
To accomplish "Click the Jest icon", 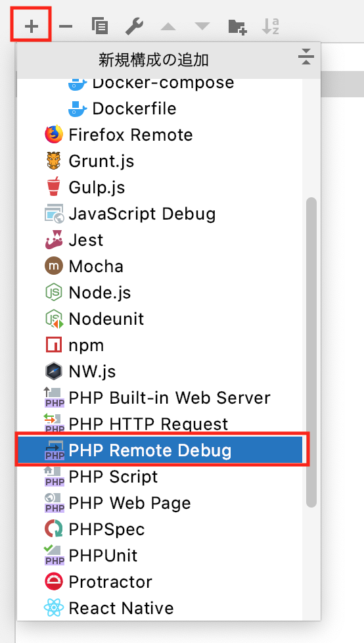I will point(54,240).
